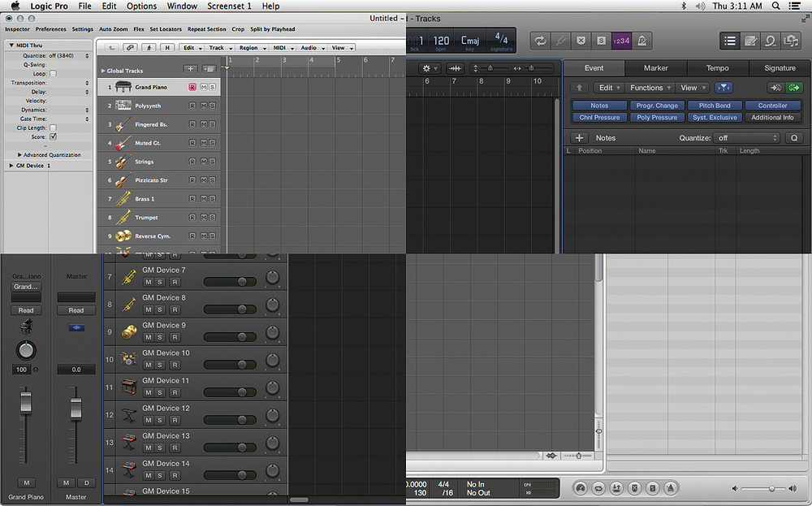This screenshot has width=812, height=506.
Task: Click the link chain icon in tracks toolbar
Action: [130, 48]
